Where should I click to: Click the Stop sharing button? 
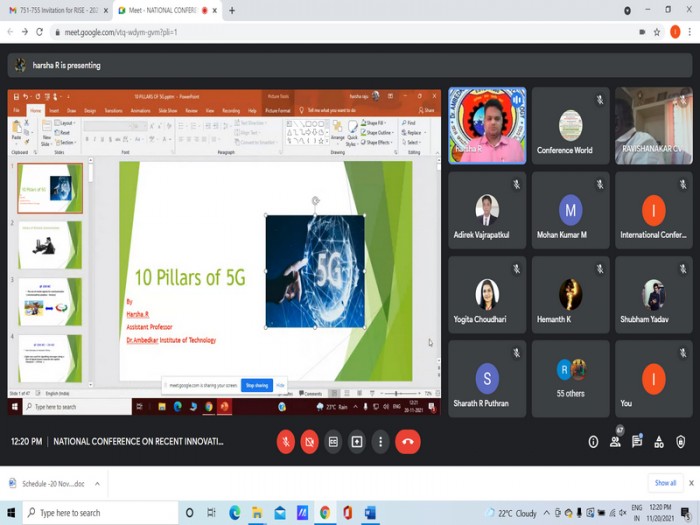pos(256,385)
